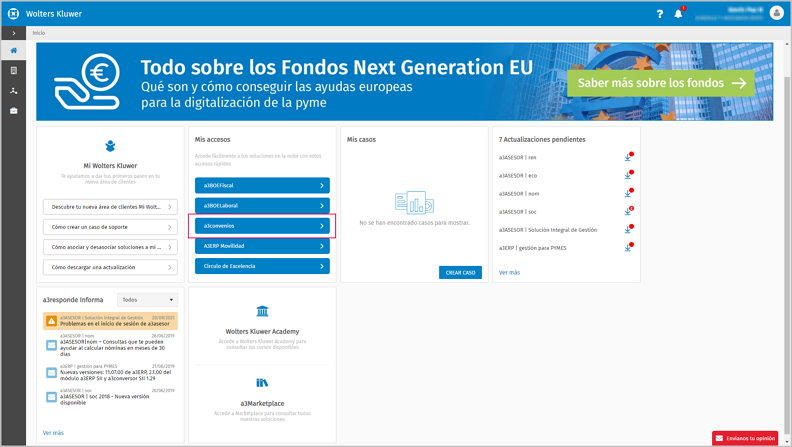This screenshot has width=792, height=447.
Task: Open Cómo asociar y desasociar soluciones
Action: 110,247
